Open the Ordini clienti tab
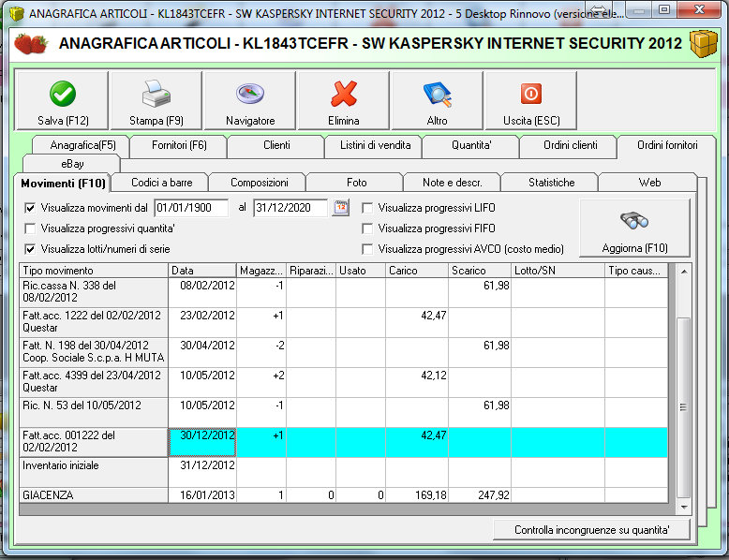The height and width of the screenshot is (560, 729). tap(570, 145)
